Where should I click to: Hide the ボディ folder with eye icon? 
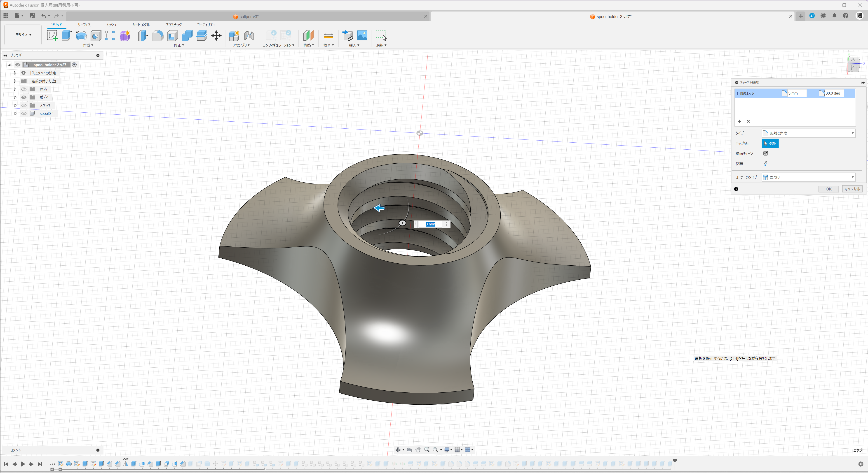[x=23, y=97]
